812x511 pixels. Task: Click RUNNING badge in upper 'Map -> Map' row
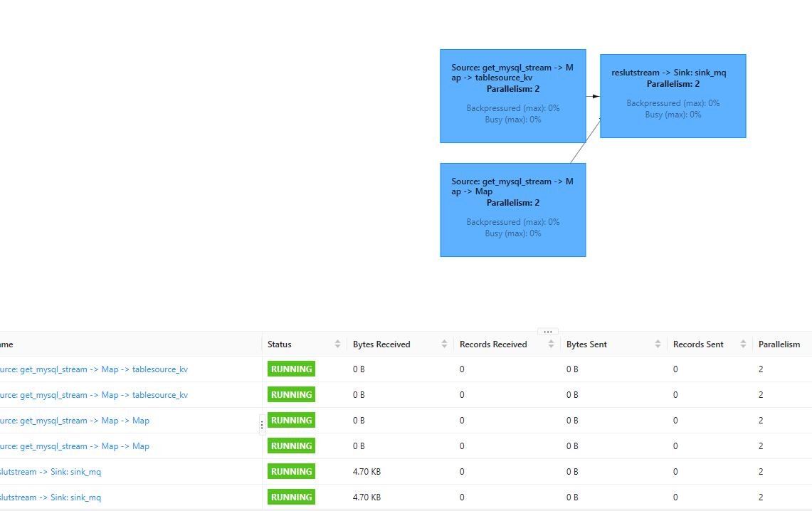291,421
